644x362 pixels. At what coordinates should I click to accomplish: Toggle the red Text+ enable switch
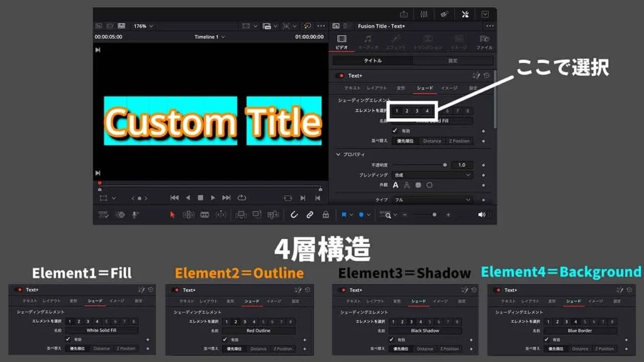click(340, 75)
